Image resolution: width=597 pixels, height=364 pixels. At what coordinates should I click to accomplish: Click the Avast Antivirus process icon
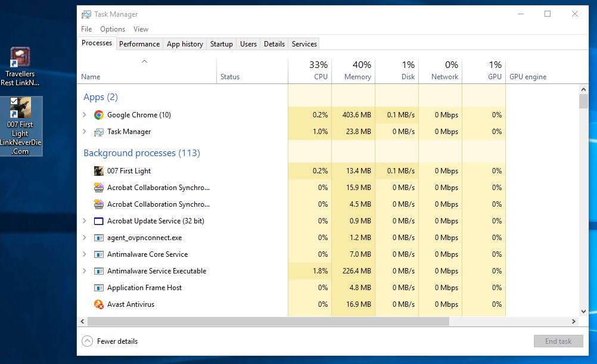[99, 304]
